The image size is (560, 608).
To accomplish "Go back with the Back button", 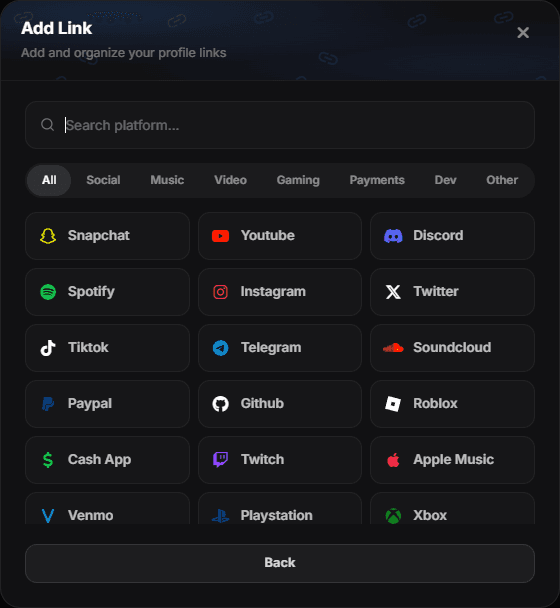I will [280, 563].
